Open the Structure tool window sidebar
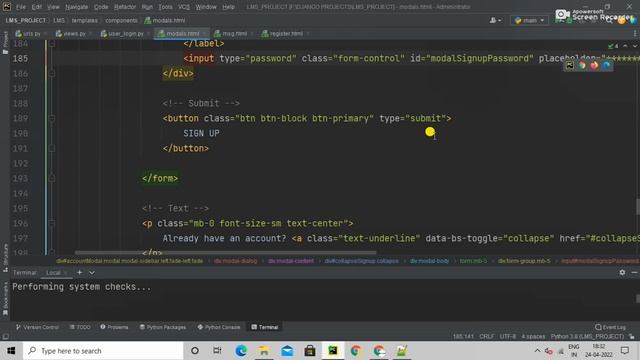Image resolution: width=640 pixels, height=360 pixels. [5, 258]
